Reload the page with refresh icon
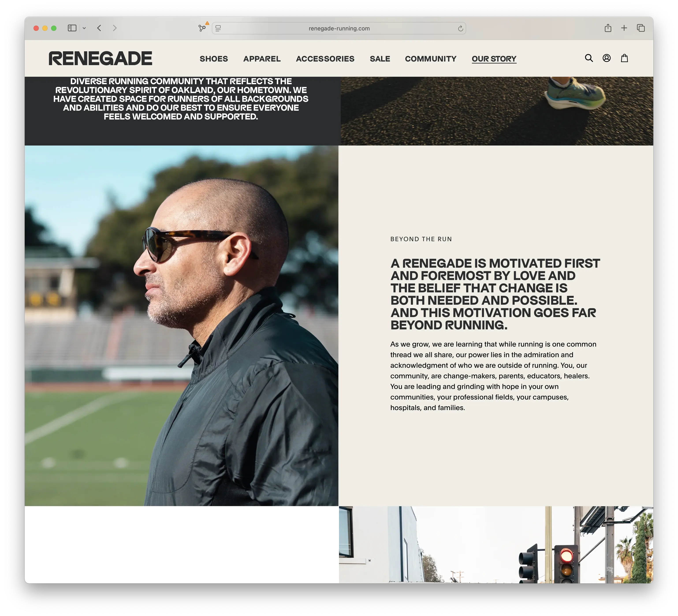Image resolution: width=678 pixels, height=616 pixels. [460, 29]
